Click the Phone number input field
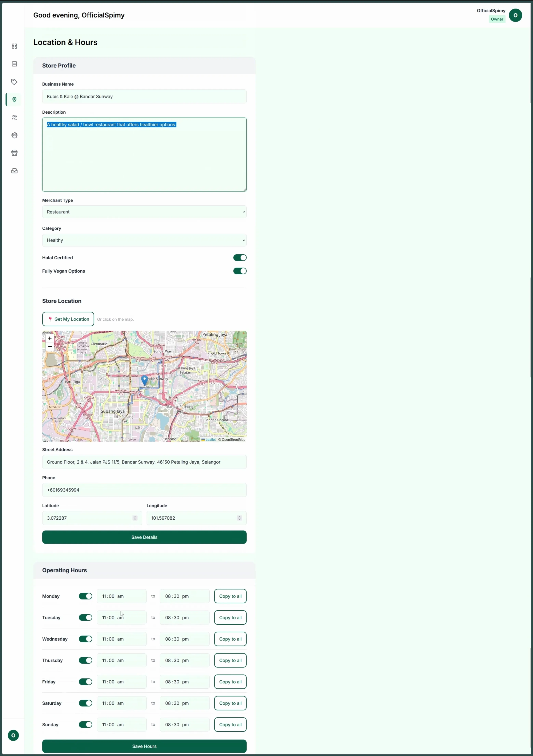This screenshot has height=756, width=533. (144, 490)
